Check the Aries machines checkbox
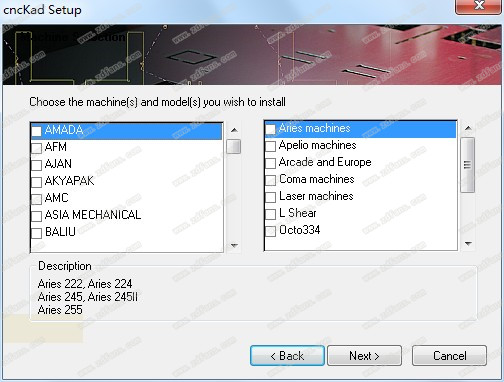This screenshot has width=504, height=382. point(271,129)
